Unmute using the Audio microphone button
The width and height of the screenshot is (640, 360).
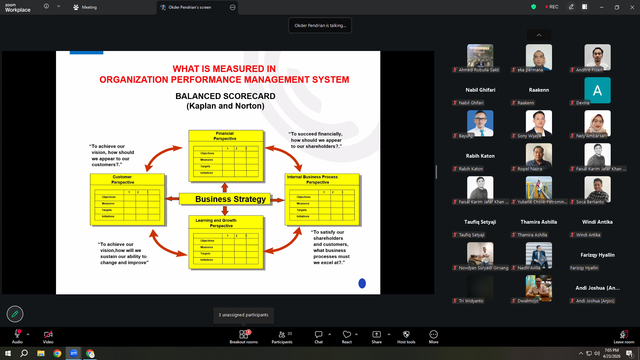[17, 337]
